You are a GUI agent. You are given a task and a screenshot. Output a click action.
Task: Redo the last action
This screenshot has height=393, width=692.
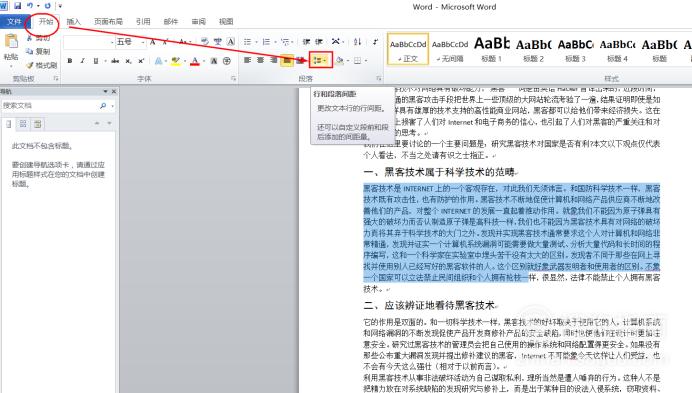(47, 6)
